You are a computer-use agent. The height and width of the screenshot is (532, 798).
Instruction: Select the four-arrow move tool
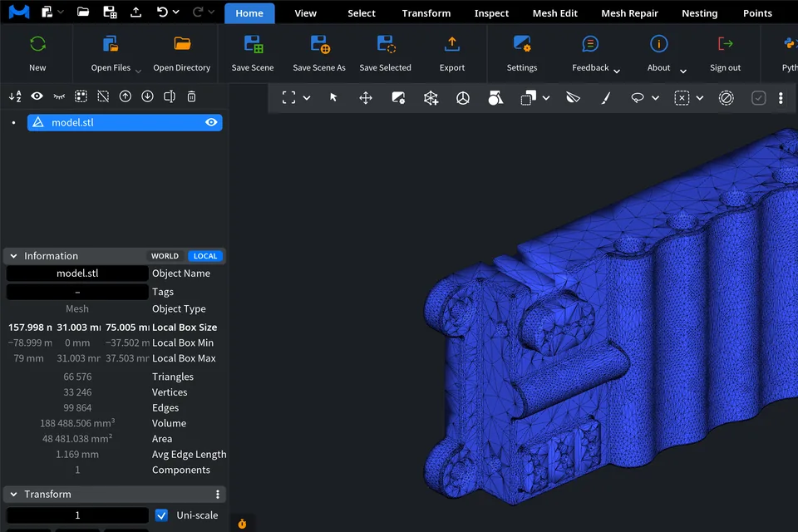pos(366,98)
